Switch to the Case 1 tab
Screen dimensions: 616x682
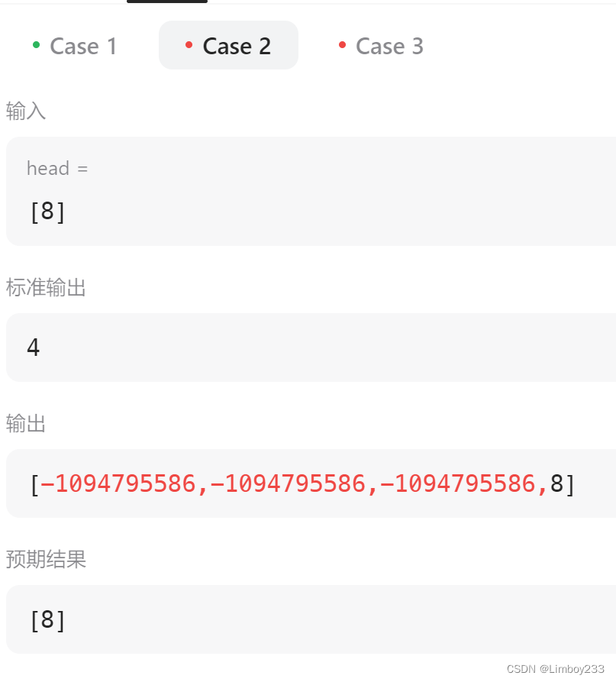click(82, 46)
